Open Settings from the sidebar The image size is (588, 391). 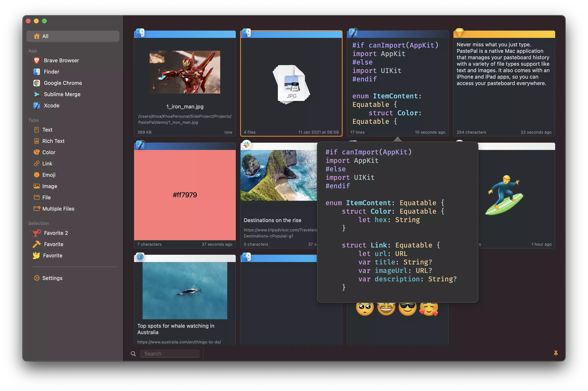[52, 278]
